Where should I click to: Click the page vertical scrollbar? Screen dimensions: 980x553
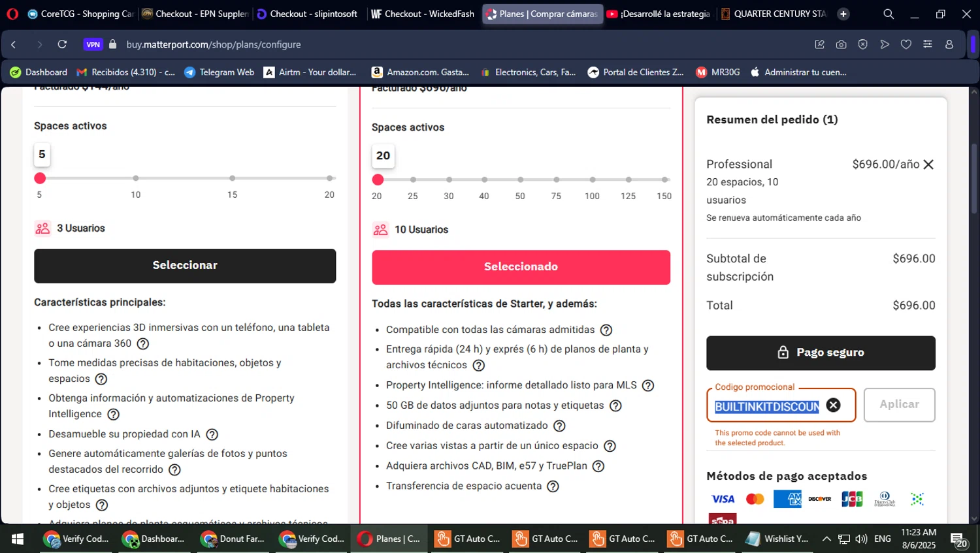pos(974,178)
